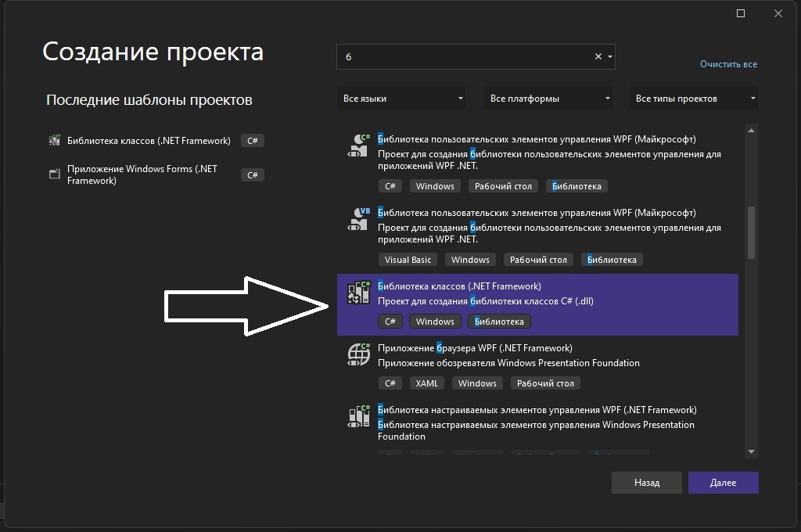The width and height of the screenshot is (801, 532).
Task: Select Приложение браузера WPF (.NET Framework) title
Action: click(x=475, y=348)
